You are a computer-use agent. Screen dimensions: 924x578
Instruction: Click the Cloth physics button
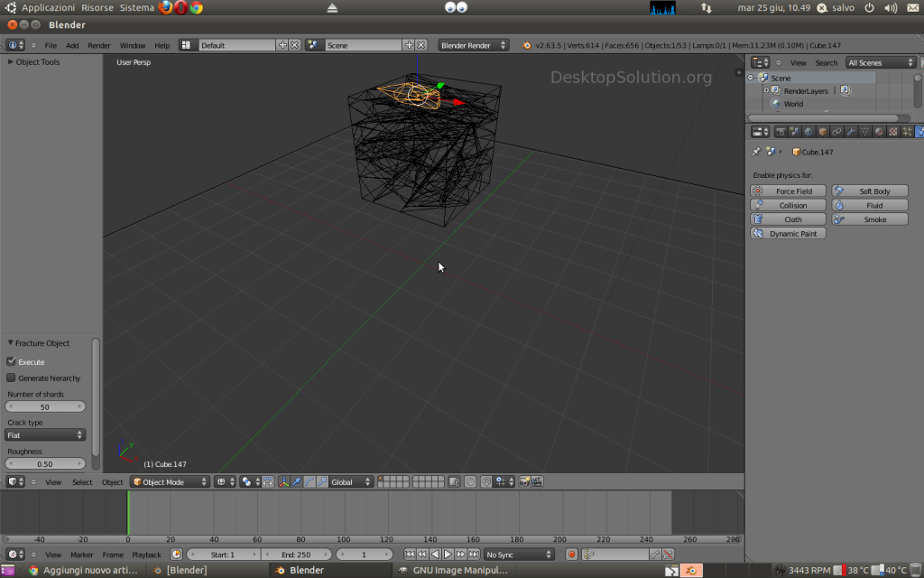788,219
